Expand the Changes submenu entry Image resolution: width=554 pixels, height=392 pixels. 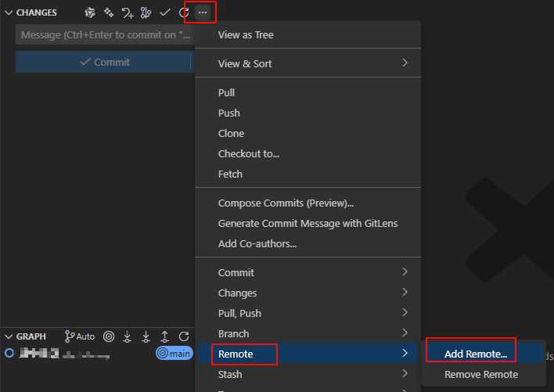coord(308,293)
